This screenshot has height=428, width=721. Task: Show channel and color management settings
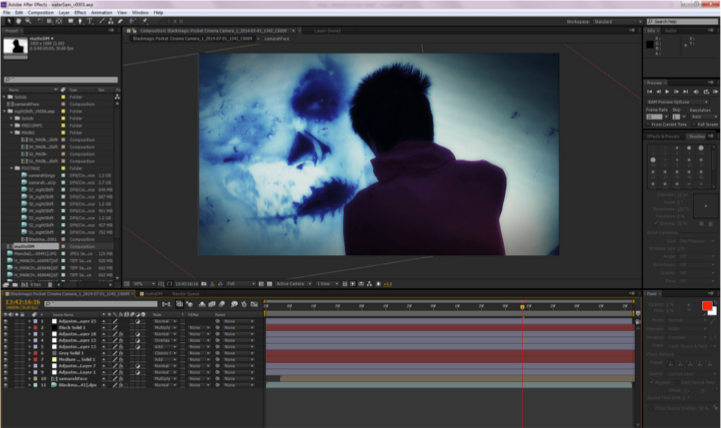click(220, 284)
